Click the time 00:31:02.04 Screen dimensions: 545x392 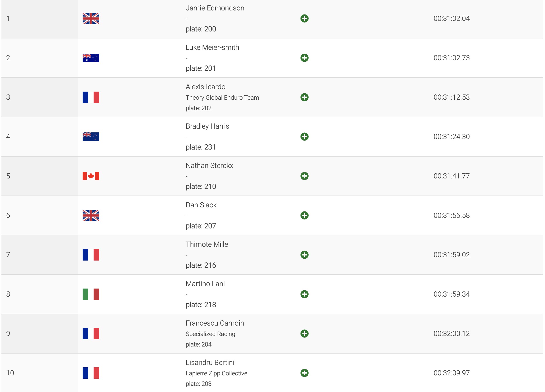click(x=451, y=19)
